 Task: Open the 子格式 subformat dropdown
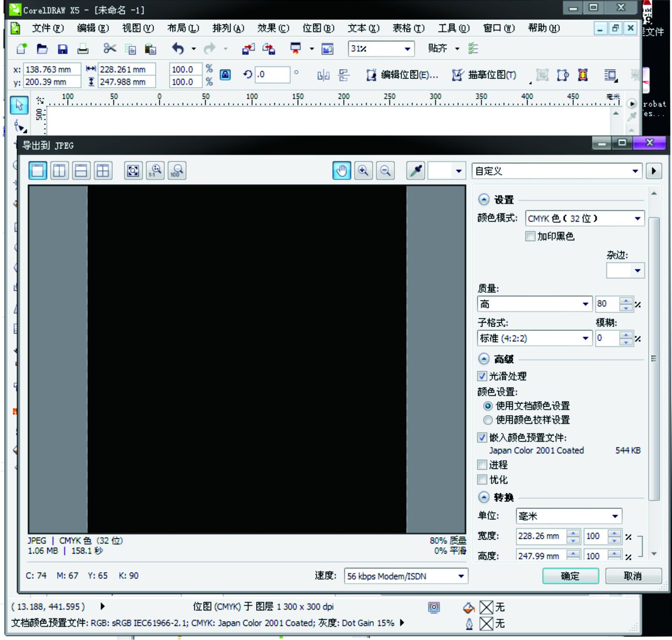point(534,338)
